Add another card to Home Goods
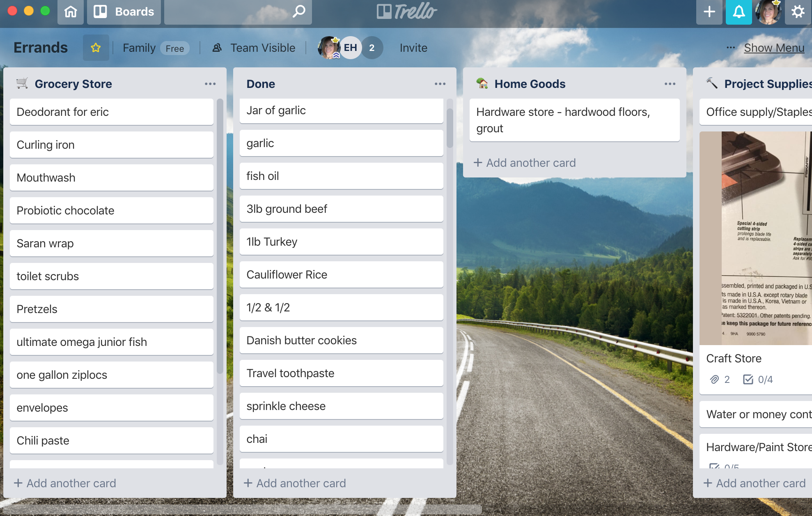Viewport: 812px width, 516px height. (x=525, y=163)
